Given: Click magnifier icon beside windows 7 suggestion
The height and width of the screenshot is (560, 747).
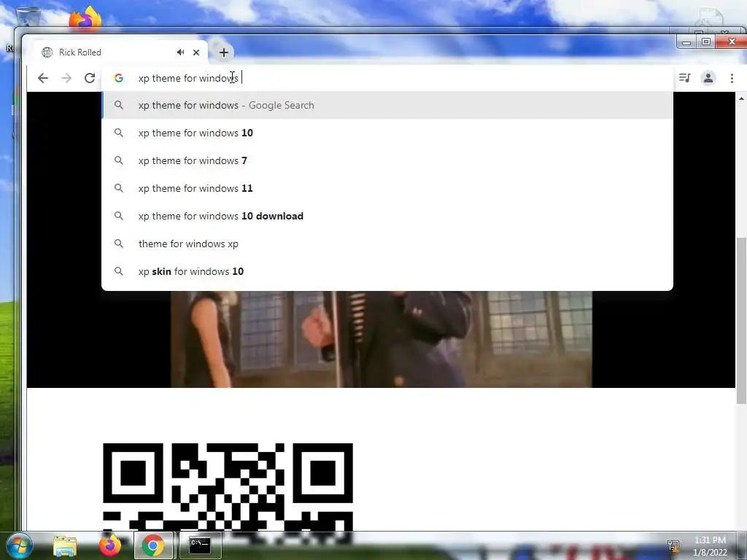Looking at the screenshot, I should [119, 160].
